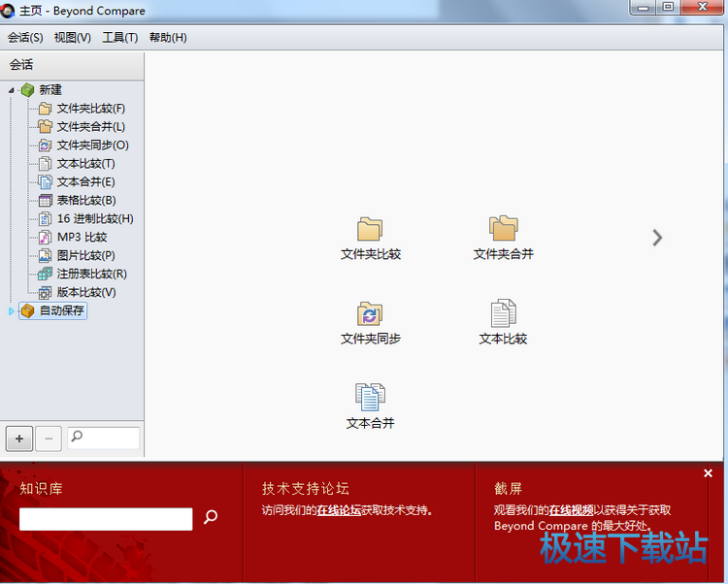This screenshot has height=584, width=728.
Task: Click the green 新建 cube icon
Action: point(28,90)
